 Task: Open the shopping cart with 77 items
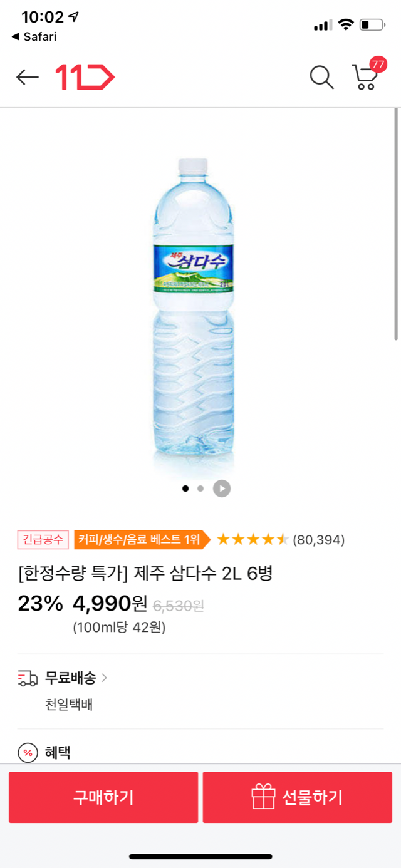pos(366,76)
